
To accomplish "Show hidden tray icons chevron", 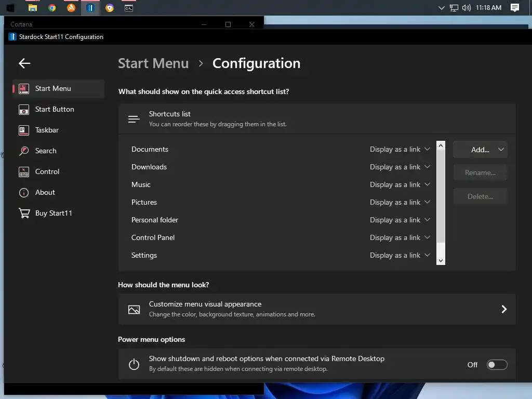I will click(x=442, y=8).
